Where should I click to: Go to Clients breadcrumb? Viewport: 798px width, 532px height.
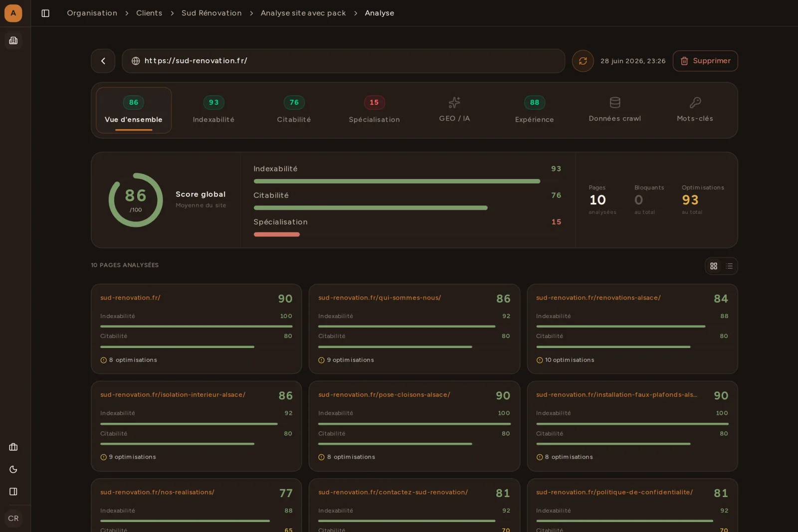pos(149,13)
